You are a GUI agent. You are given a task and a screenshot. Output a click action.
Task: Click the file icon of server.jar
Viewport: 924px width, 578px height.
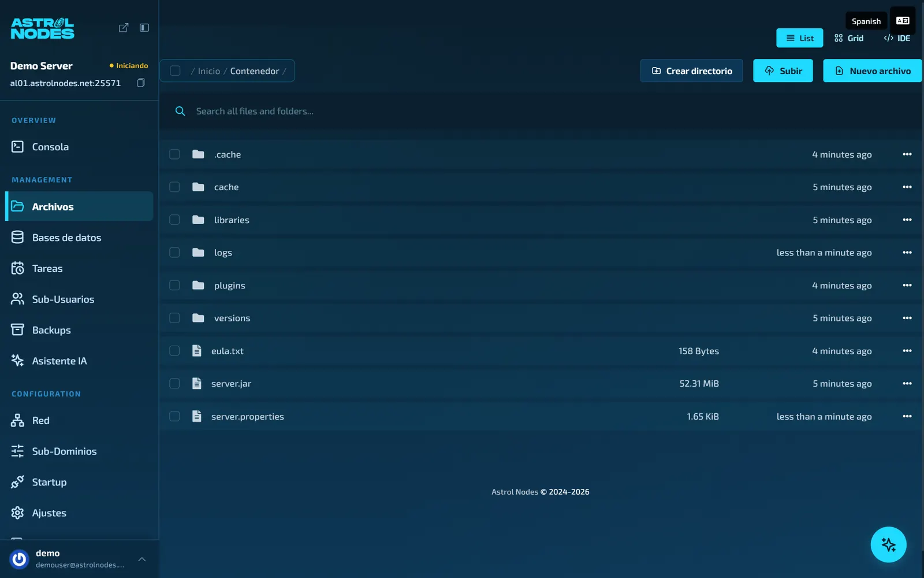197,383
